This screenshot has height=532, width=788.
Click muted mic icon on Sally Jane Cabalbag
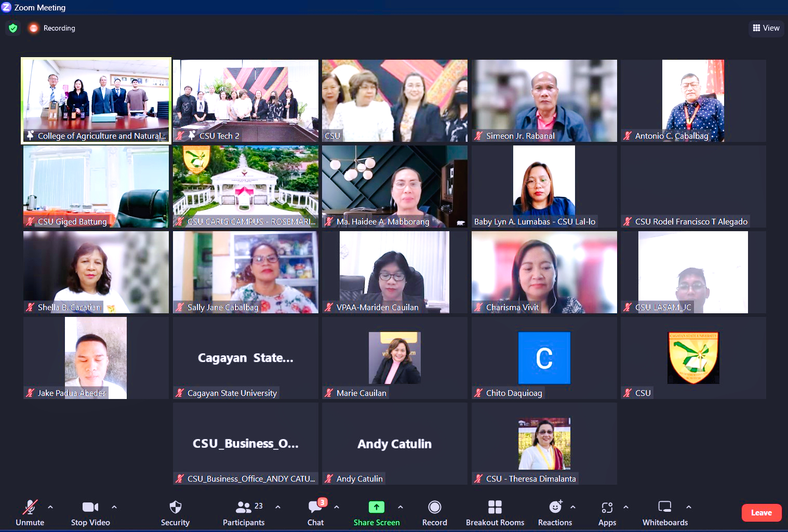click(x=180, y=308)
